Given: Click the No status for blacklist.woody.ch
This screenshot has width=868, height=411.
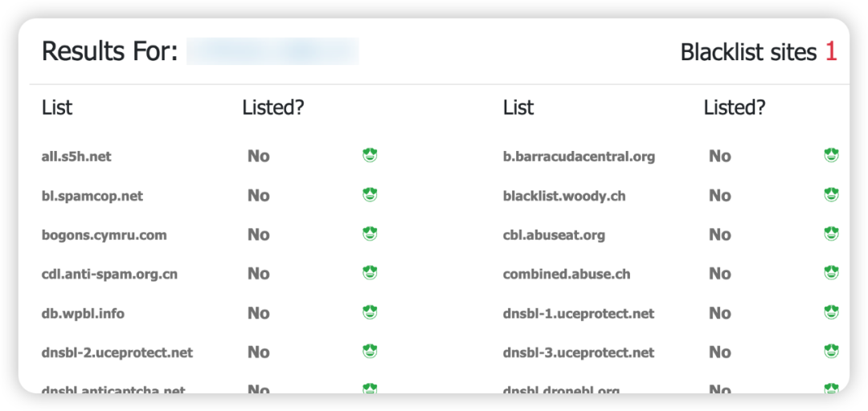Looking at the screenshot, I should 720,196.
